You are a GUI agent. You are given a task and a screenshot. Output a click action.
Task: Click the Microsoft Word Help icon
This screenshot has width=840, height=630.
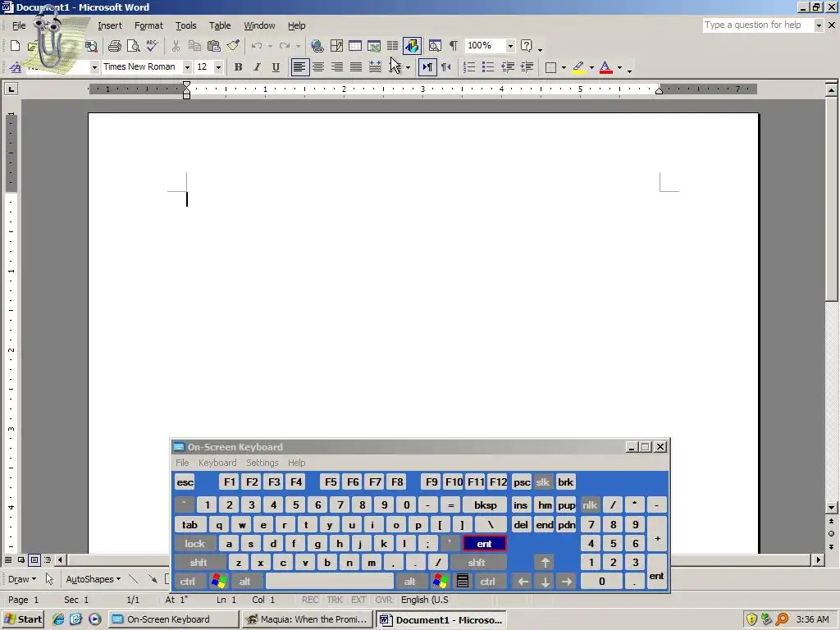tap(527, 46)
